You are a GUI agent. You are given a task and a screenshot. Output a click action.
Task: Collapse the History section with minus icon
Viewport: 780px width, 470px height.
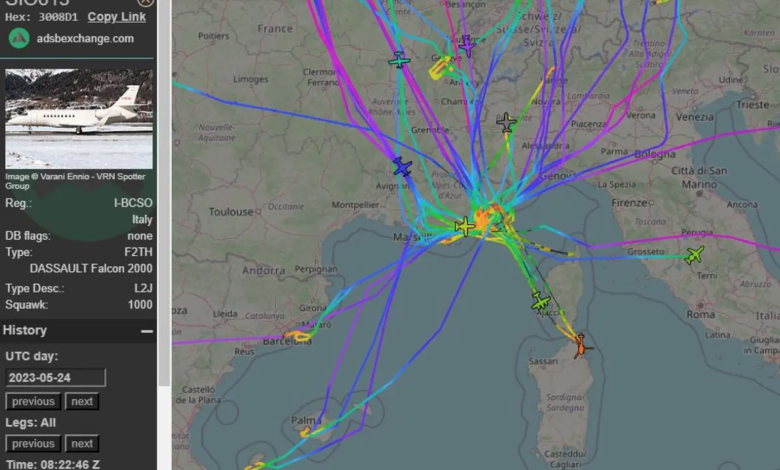(147, 331)
